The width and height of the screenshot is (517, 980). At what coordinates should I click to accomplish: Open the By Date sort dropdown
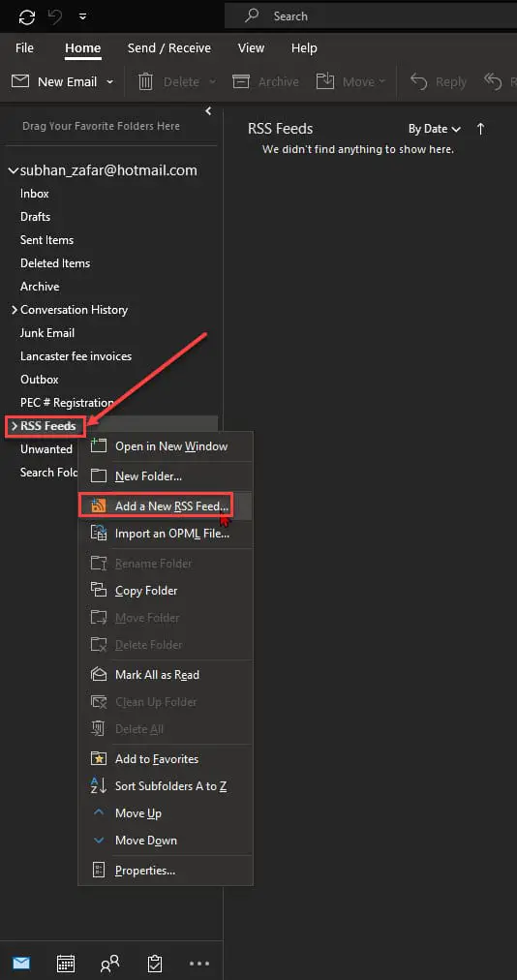(435, 129)
